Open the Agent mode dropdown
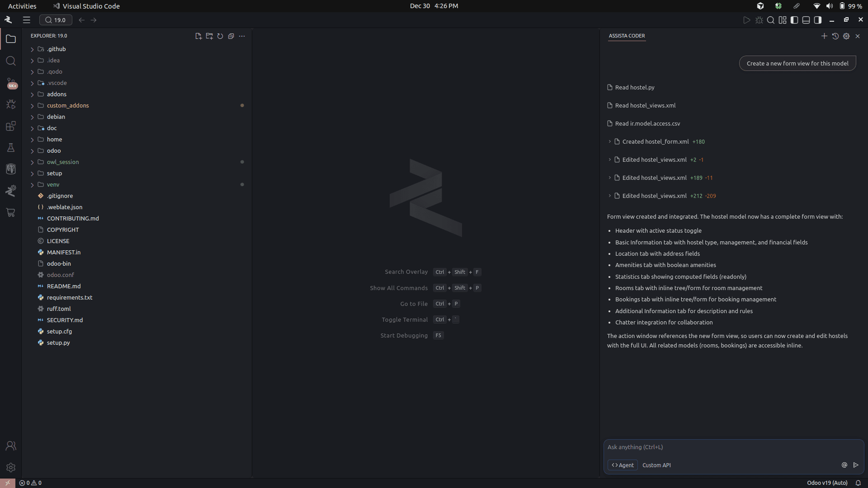 [623, 465]
